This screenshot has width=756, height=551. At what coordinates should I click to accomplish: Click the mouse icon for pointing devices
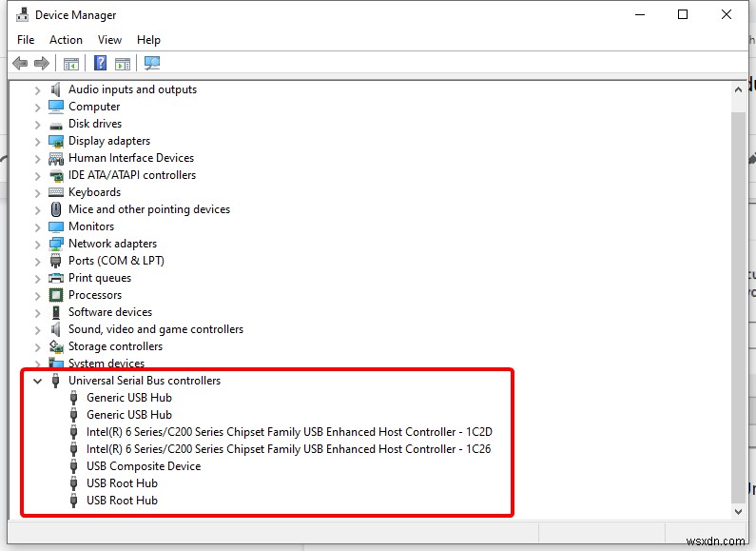point(56,209)
